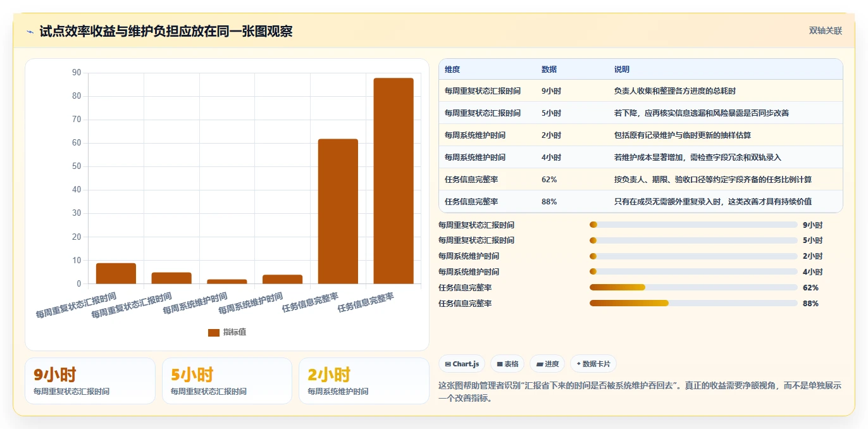
Task: Toggle the 指标值 legend color box
Action: coord(214,332)
